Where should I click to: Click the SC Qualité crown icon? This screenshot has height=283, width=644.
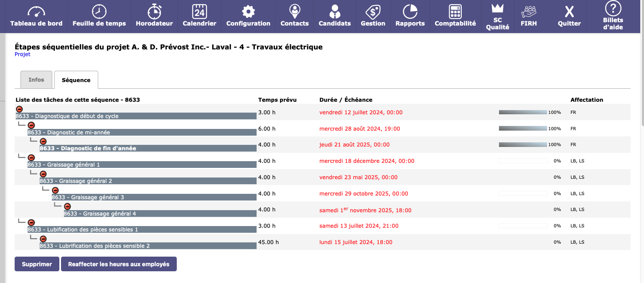coord(497,8)
